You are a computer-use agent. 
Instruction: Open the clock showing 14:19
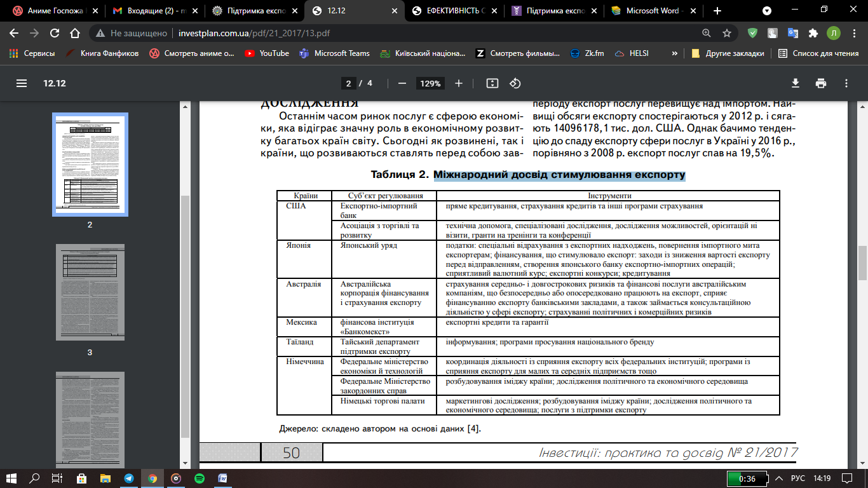coord(822,478)
